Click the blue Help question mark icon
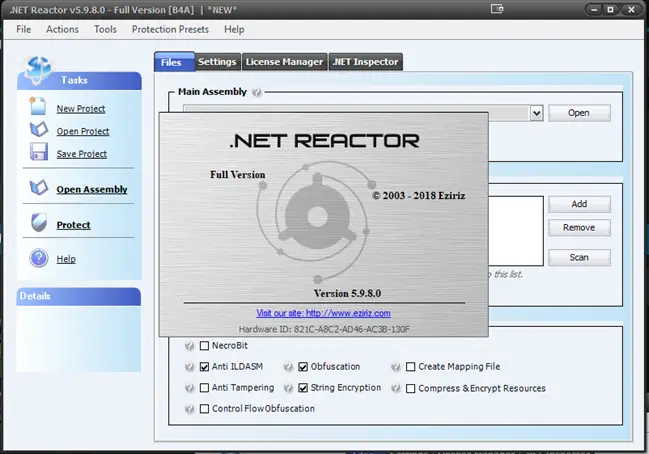Viewport: 649px width, 454px height. [38, 258]
